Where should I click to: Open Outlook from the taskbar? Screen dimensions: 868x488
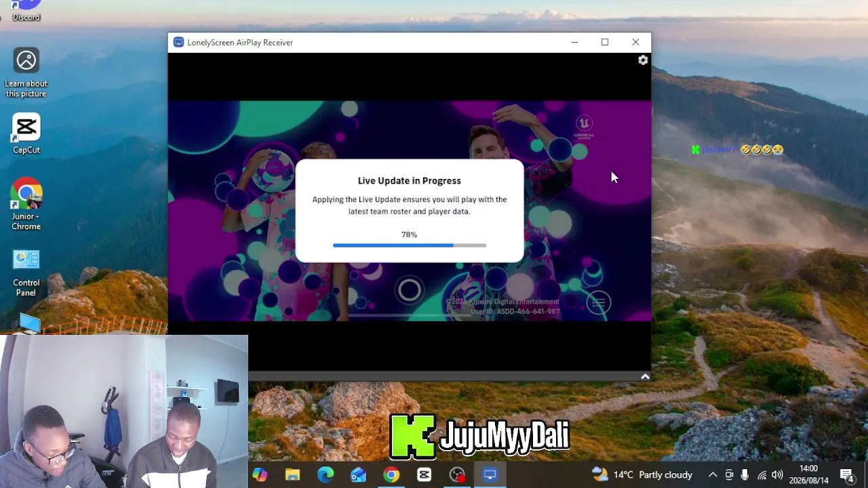tap(358, 474)
